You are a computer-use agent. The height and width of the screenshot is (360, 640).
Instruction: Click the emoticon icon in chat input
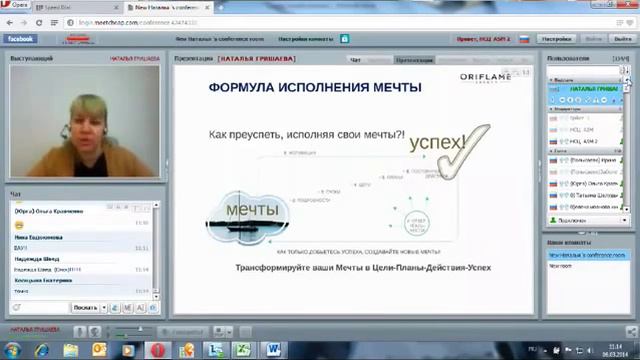click(x=17, y=307)
